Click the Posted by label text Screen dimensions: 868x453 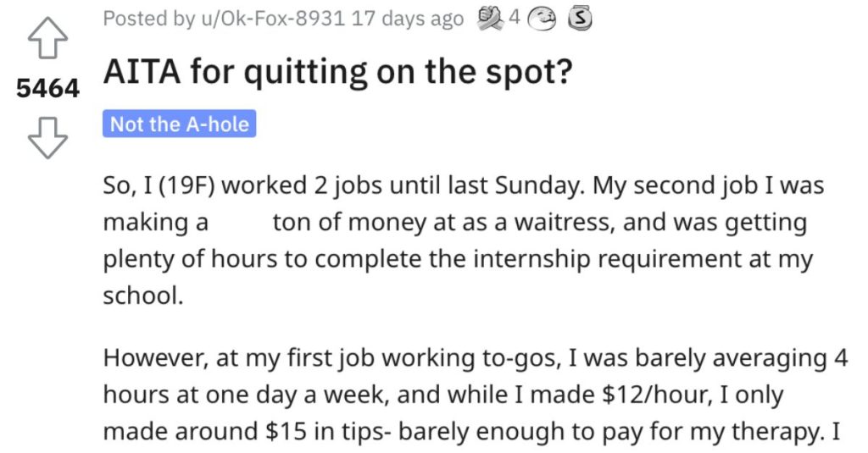click(x=151, y=19)
